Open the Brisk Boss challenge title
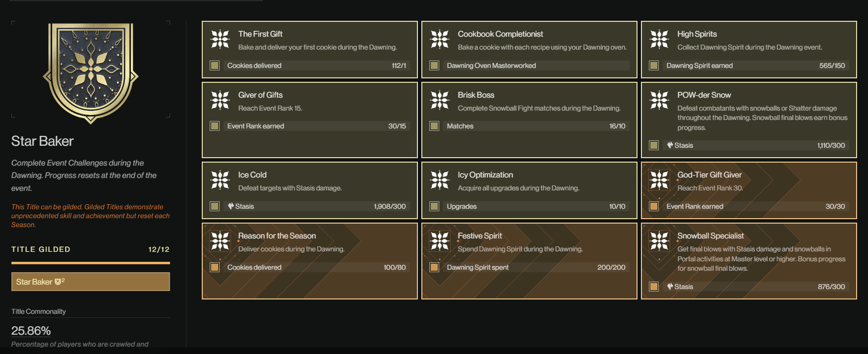Viewport: 868px width, 354px height. pos(476,95)
